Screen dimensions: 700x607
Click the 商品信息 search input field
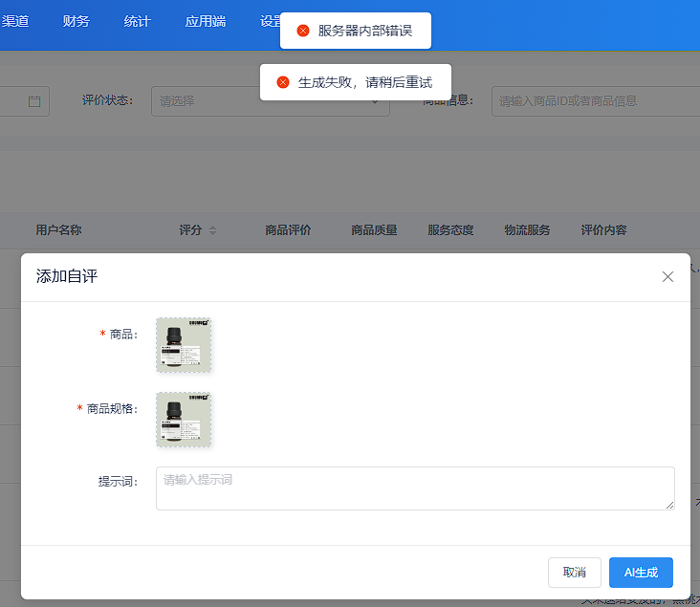(x=593, y=100)
